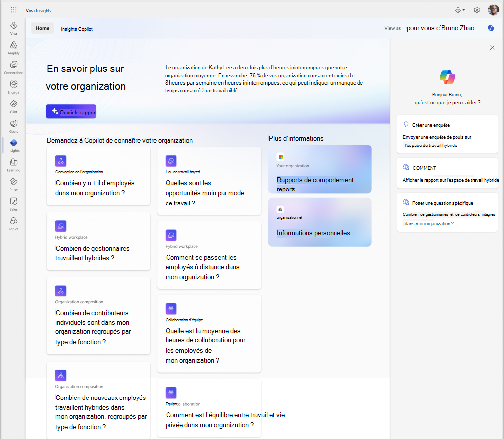The height and width of the screenshot is (439, 504).
Task: Click 'Demandez à Copilot de connaître votre organization' heading
Action: [x=120, y=140]
